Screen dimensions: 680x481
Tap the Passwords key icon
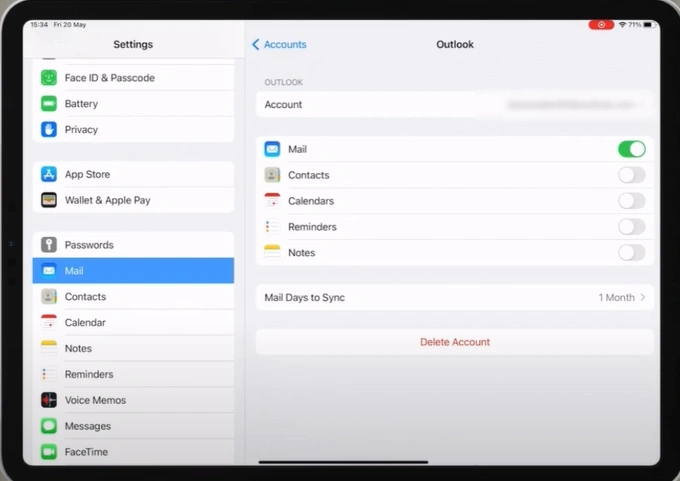click(49, 245)
